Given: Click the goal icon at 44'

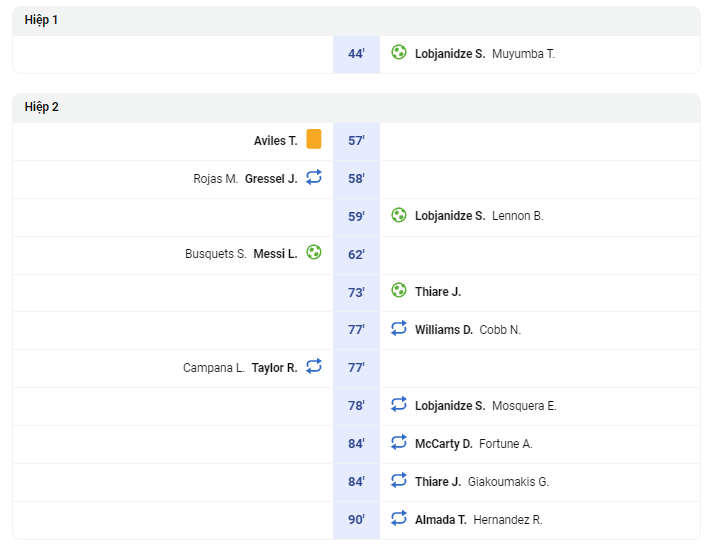Looking at the screenshot, I should pyautogui.click(x=398, y=52).
